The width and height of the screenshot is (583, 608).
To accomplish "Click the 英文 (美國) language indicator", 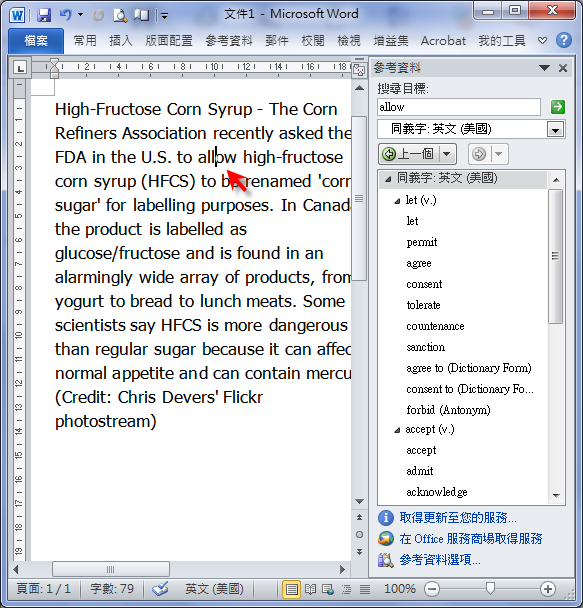I will point(214,589).
